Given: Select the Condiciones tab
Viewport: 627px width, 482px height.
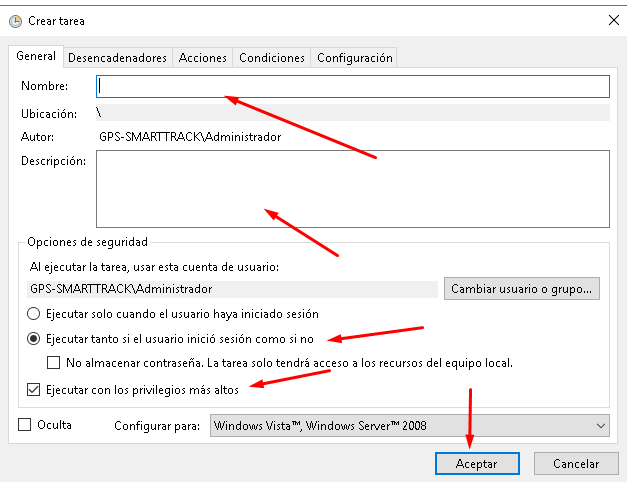Looking at the screenshot, I should click(271, 58).
